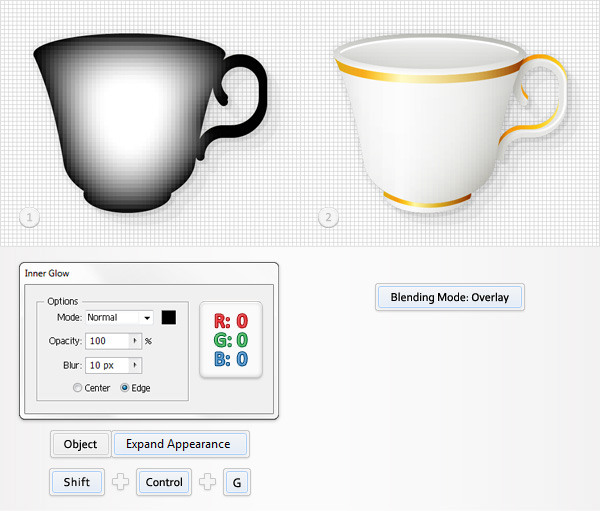Viewport: 600px width, 511px height.
Task: Open the Mode dropdown set to Normal
Action: point(119,317)
